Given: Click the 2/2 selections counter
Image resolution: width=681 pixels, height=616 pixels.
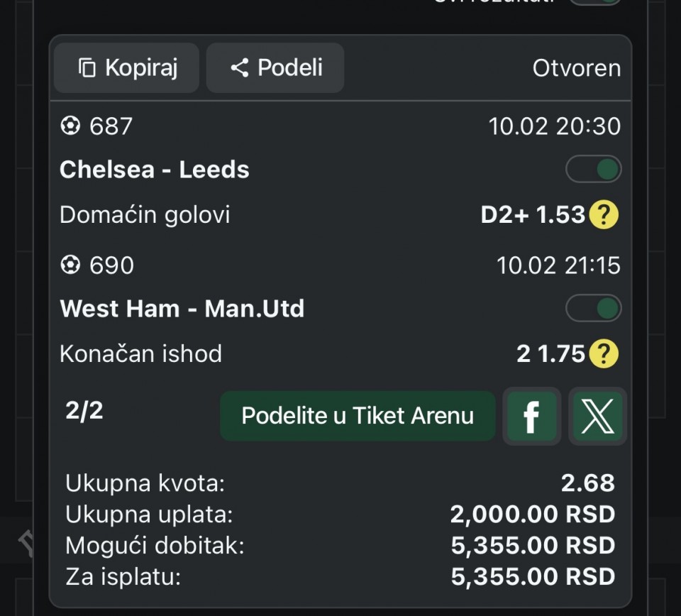Looking at the screenshot, I should (x=84, y=412).
